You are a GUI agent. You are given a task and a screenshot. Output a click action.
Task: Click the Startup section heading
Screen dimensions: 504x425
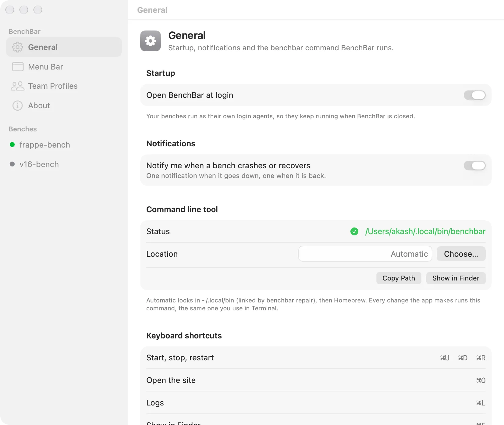(x=161, y=73)
